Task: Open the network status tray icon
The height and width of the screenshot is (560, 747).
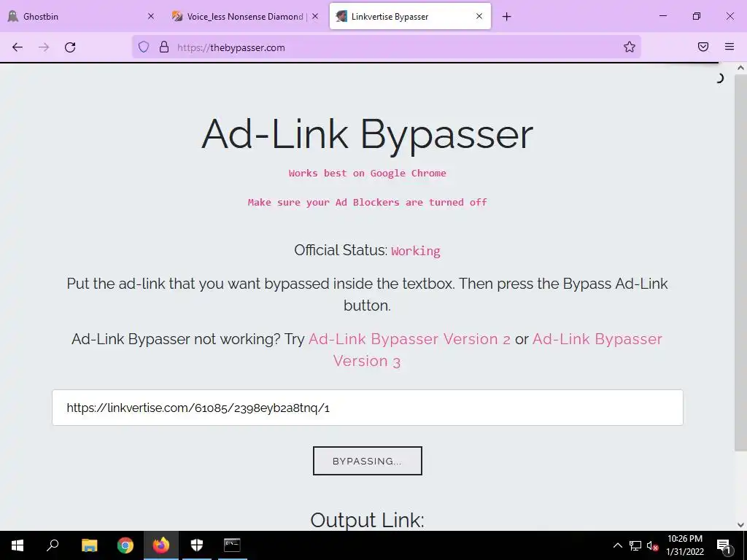Action: pyautogui.click(x=635, y=545)
